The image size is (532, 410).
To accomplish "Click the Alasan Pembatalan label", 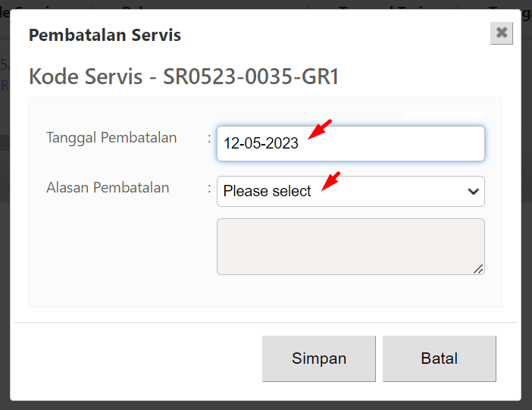I will coord(108,187).
